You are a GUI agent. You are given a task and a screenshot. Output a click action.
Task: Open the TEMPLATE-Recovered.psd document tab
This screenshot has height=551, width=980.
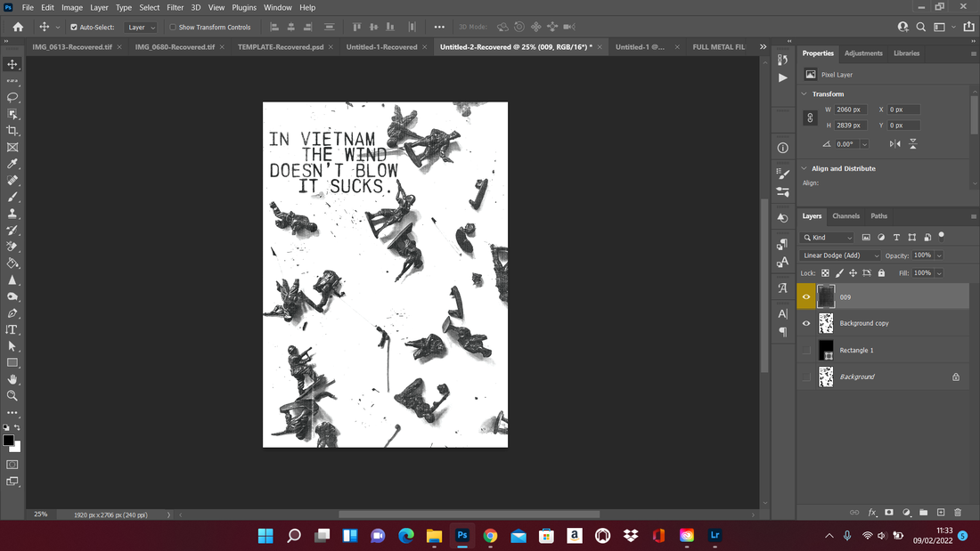(x=281, y=47)
